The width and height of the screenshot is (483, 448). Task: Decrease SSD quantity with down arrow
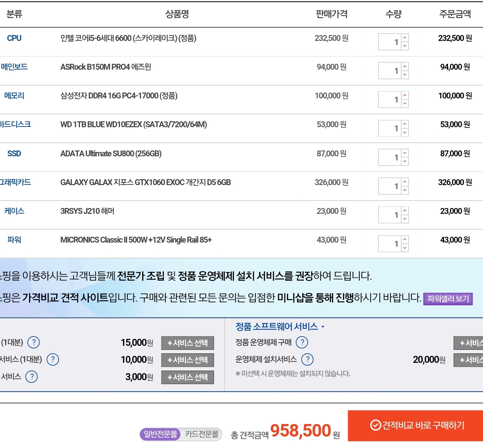(x=405, y=162)
